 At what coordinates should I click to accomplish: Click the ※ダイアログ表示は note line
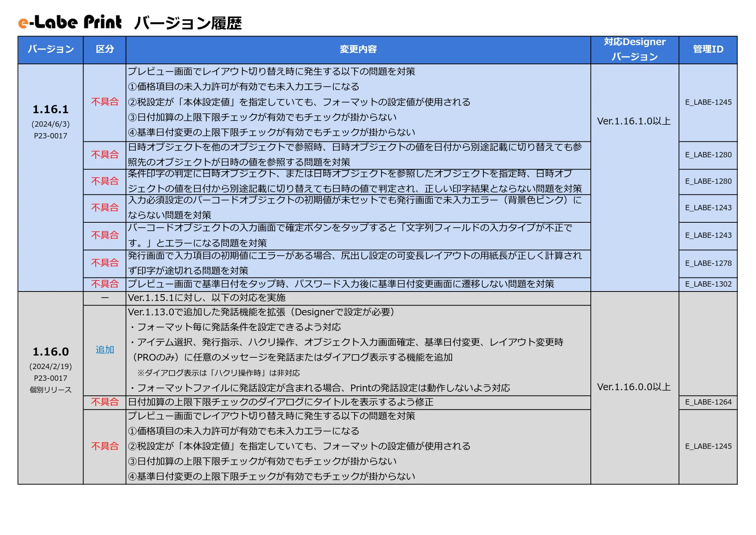(x=218, y=373)
